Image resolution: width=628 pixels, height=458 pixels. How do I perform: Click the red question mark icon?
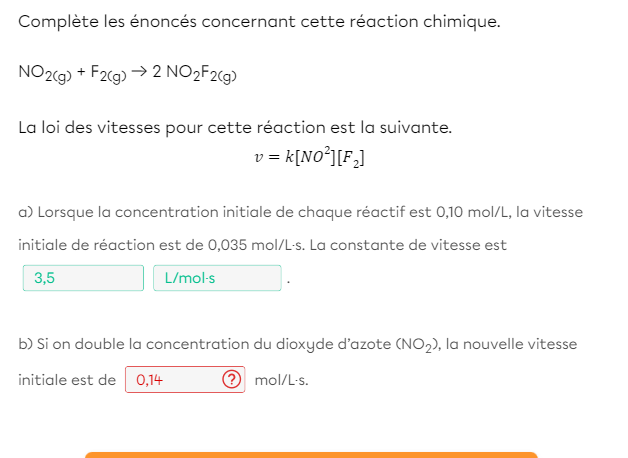[x=231, y=380]
